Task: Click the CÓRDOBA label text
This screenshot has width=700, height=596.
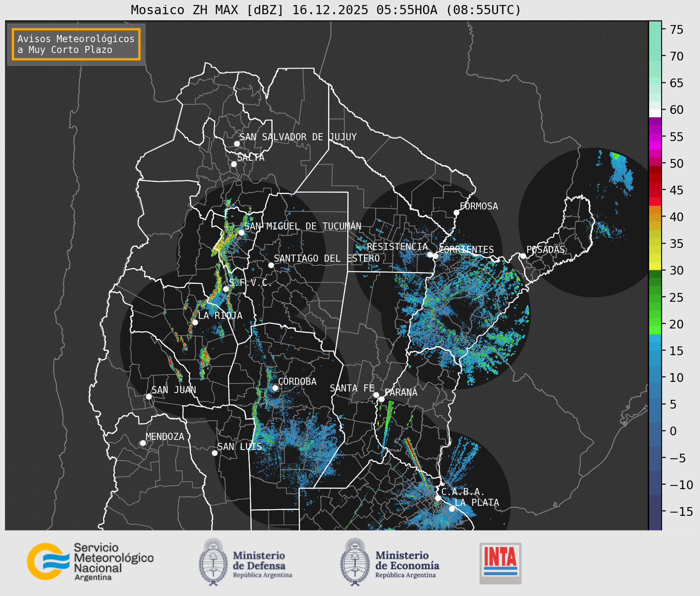Action: tap(297, 381)
